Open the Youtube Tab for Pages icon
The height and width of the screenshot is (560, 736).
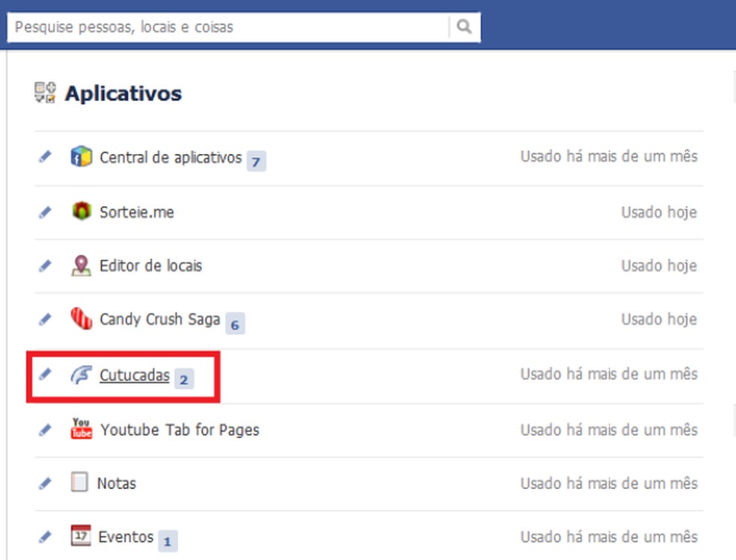pyautogui.click(x=82, y=429)
